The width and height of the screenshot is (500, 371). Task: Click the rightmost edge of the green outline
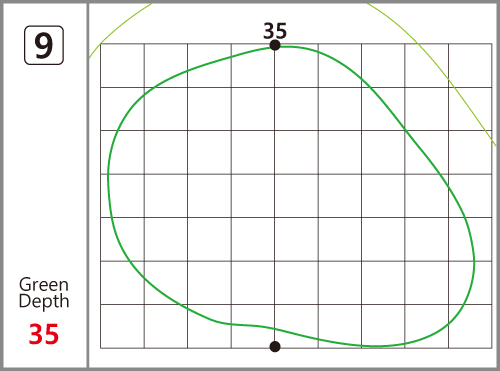[474, 263]
